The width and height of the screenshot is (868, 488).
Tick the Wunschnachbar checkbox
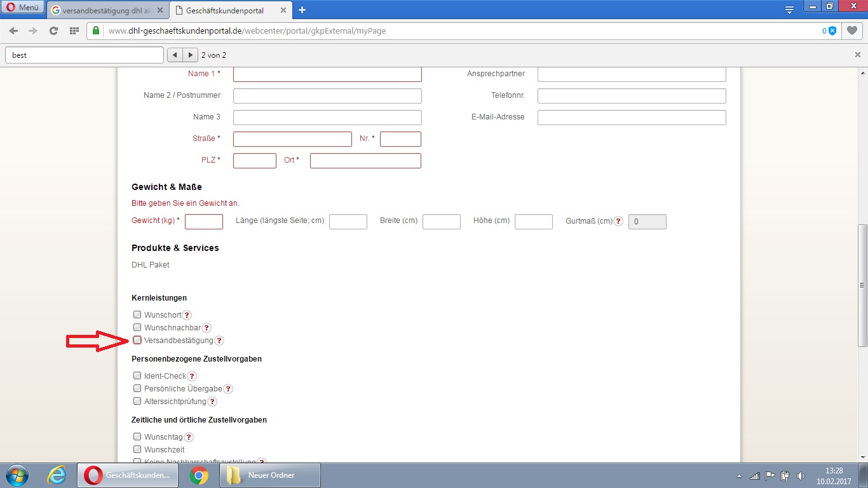pos(137,327)
